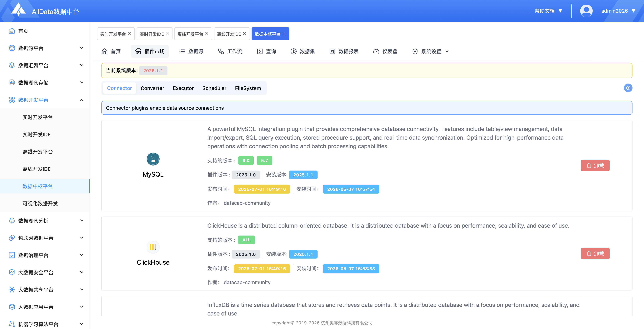Click the plugin market settings gear icon
The image size is (644, 329).
(628, 88)
